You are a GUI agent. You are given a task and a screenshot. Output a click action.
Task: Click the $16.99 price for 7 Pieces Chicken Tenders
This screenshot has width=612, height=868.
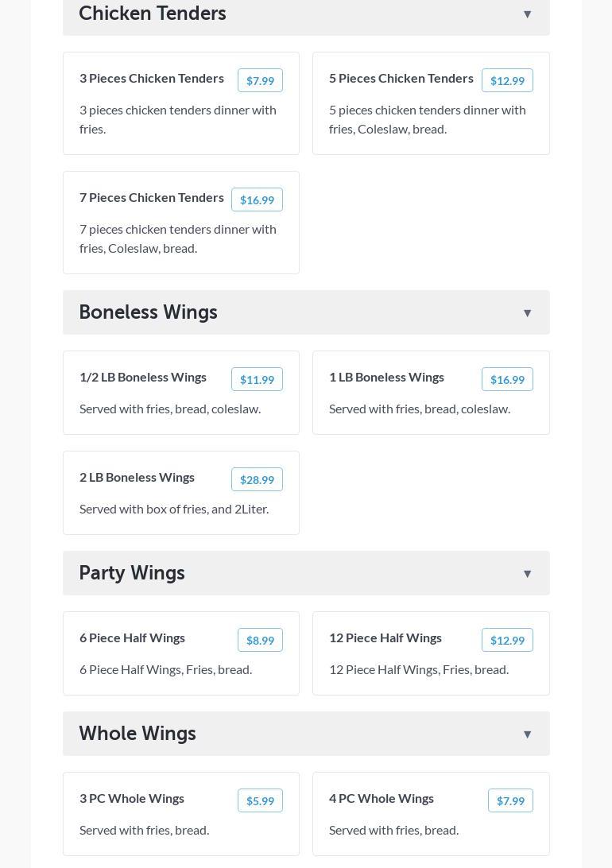[x=257, y=200]
